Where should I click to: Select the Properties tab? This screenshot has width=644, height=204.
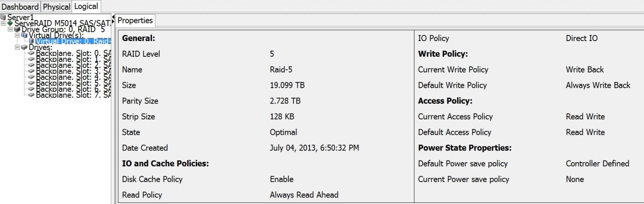pos(135,21)
